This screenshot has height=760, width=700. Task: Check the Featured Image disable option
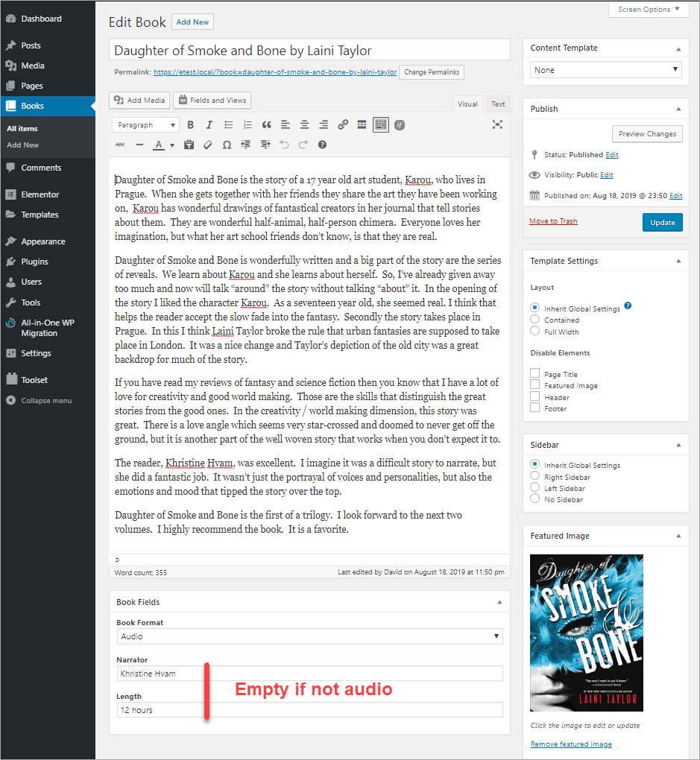(x=534, y=385)
